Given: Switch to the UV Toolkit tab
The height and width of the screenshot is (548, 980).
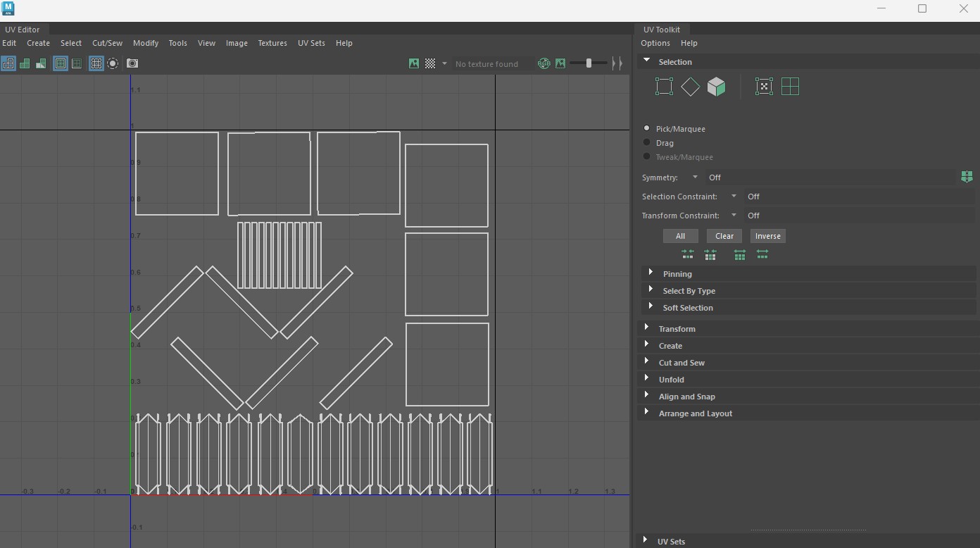Looking at the screenshot, I should [662, 30].
